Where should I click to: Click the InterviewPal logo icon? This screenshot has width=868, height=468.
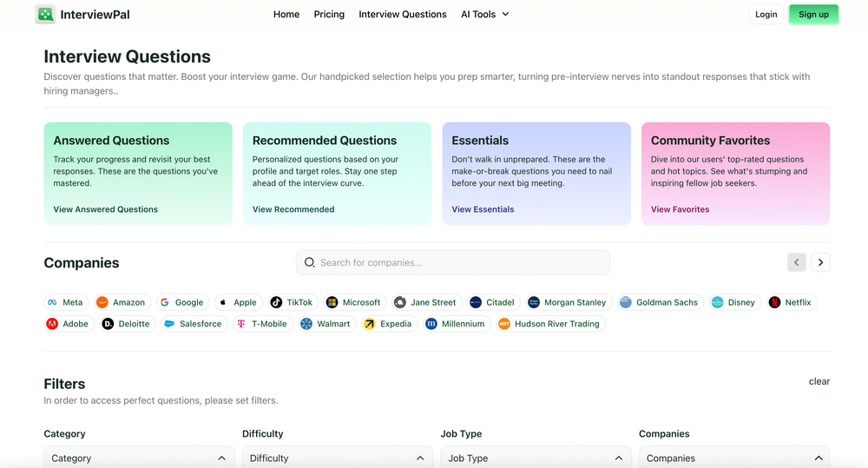(45, 15)
